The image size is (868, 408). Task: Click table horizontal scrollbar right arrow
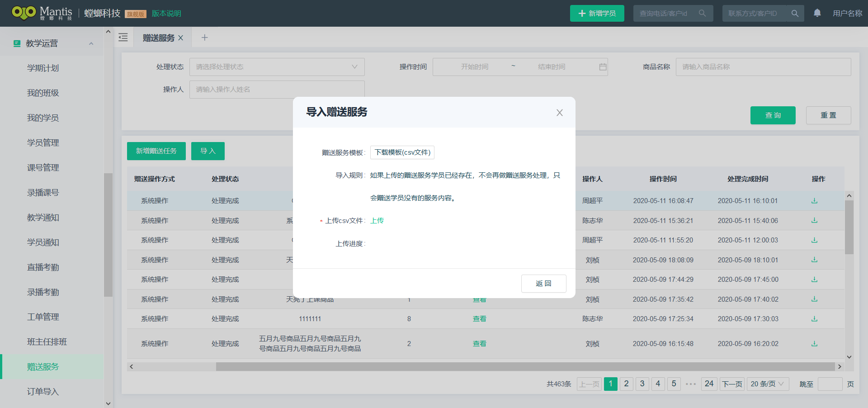[x=840, y=366]
